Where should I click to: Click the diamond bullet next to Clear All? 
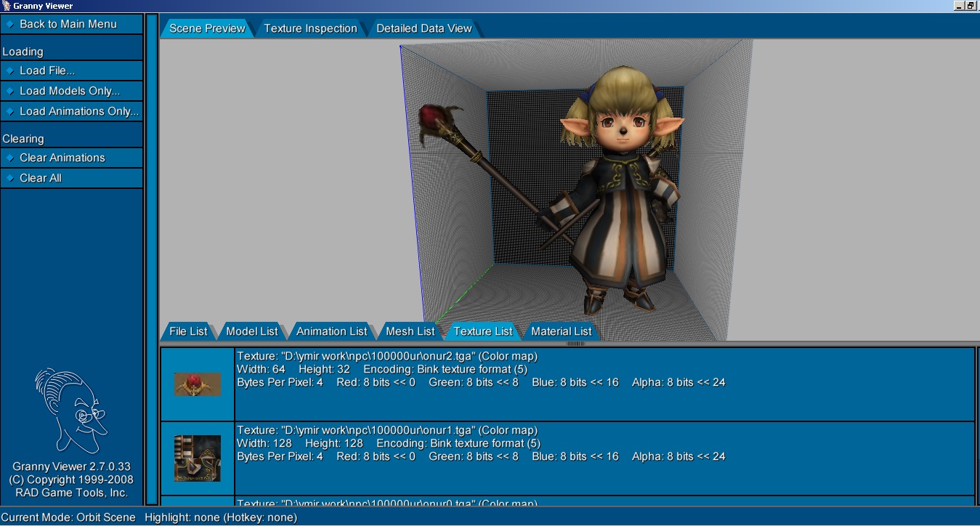[x=9, y=178]
